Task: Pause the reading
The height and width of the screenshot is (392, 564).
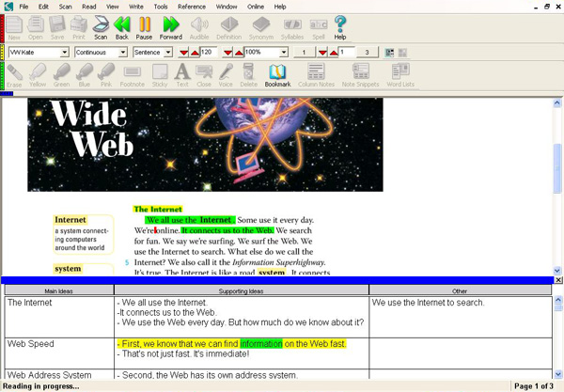Action: point(145,26)
